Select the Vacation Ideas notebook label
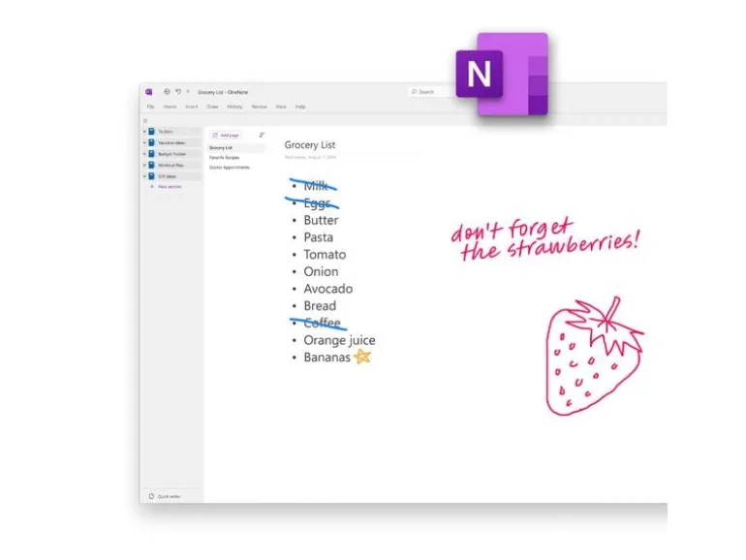Screen dimensions: 746x560 [171, 142]
